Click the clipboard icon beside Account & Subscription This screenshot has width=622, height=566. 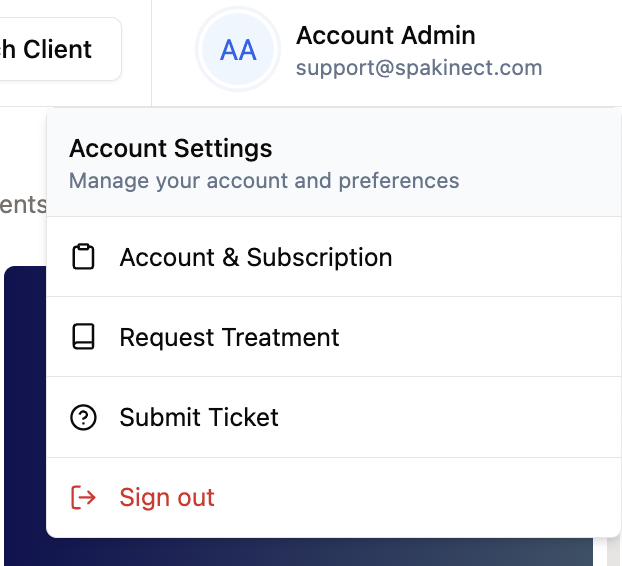[x=83, y=257]
